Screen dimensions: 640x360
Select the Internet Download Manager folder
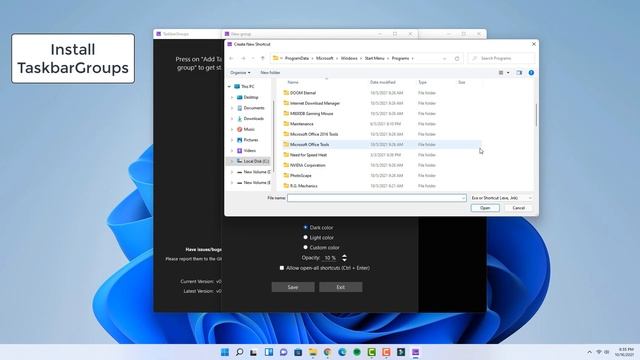click(x=315, y=103)
